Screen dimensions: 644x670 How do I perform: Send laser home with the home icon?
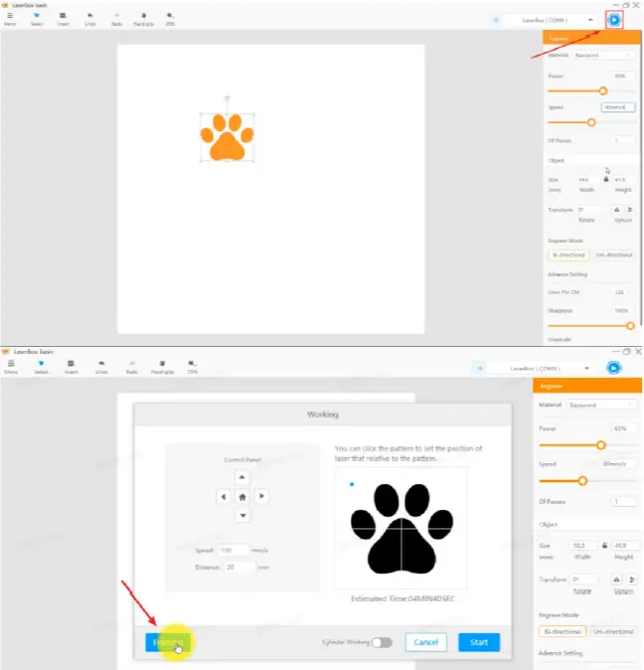(x=242, y=496)
